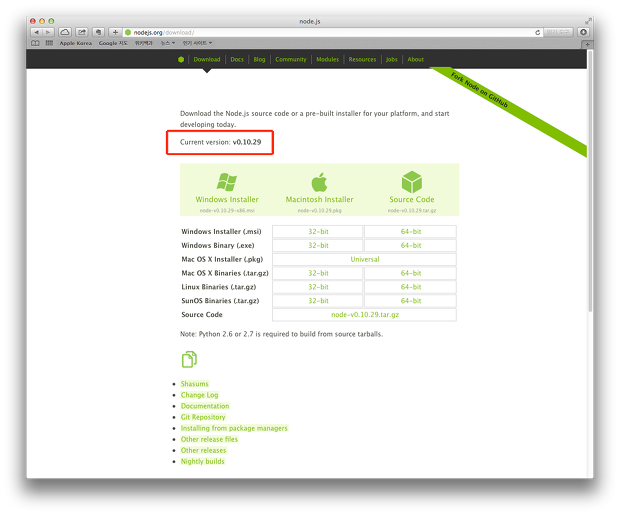The image size is (620, 515).
Task: Open Google maps bookmark
Action: 113,43
